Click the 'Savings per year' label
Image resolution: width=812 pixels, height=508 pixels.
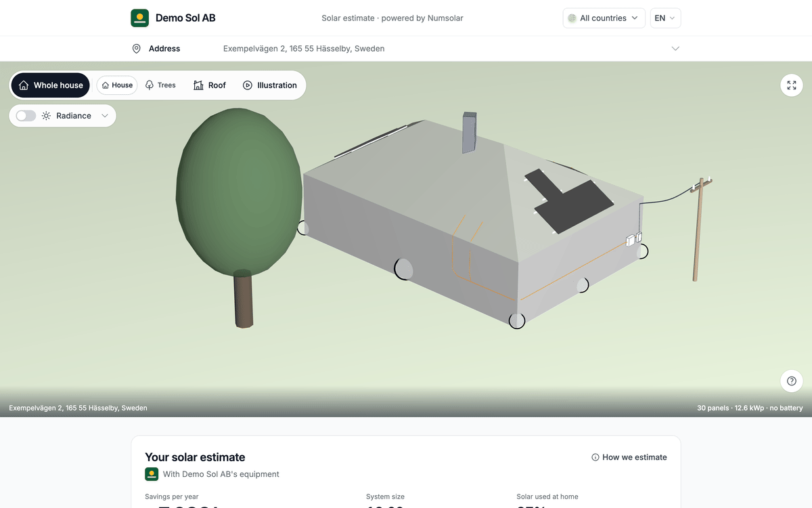click(x=172, y=496)
